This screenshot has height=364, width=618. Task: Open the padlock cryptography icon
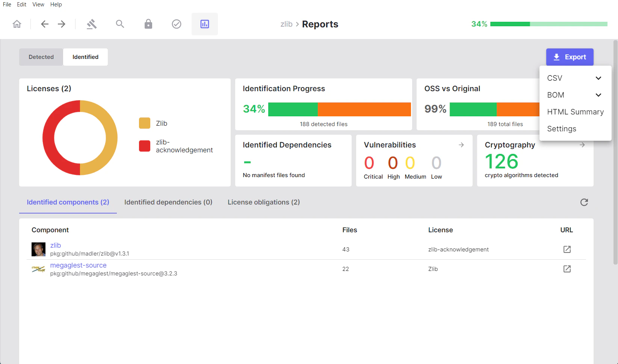coord(148,24)
